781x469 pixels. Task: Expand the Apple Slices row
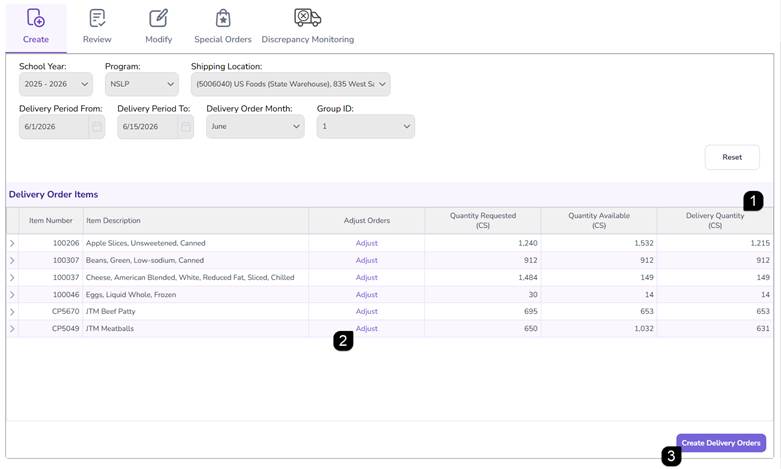coord(12,243)
